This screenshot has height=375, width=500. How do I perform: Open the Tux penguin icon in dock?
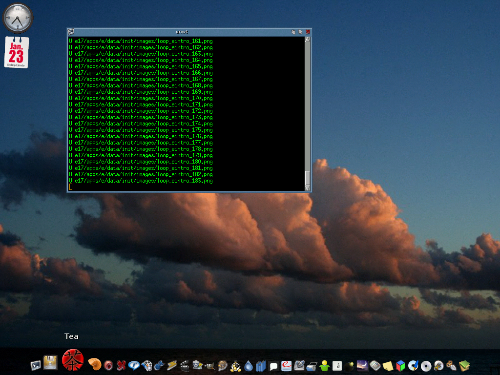point(236,366)
